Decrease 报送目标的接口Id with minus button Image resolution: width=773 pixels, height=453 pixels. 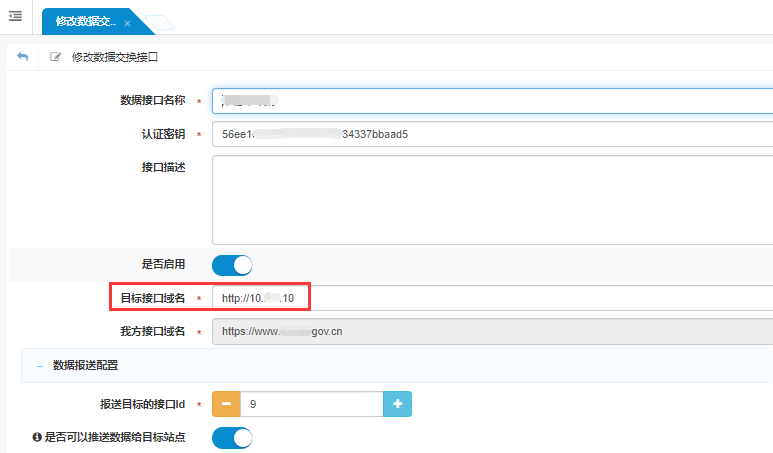tap(226, 404)
